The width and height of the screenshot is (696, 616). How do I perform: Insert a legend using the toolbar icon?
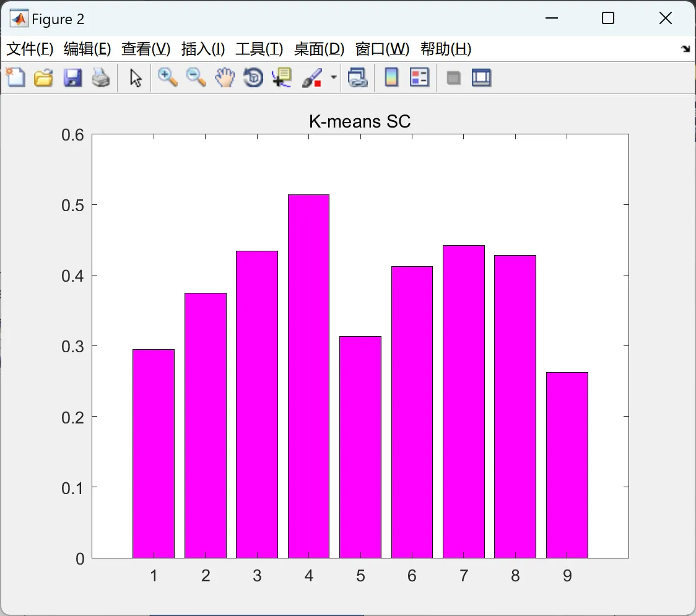[x=419, y=77]
